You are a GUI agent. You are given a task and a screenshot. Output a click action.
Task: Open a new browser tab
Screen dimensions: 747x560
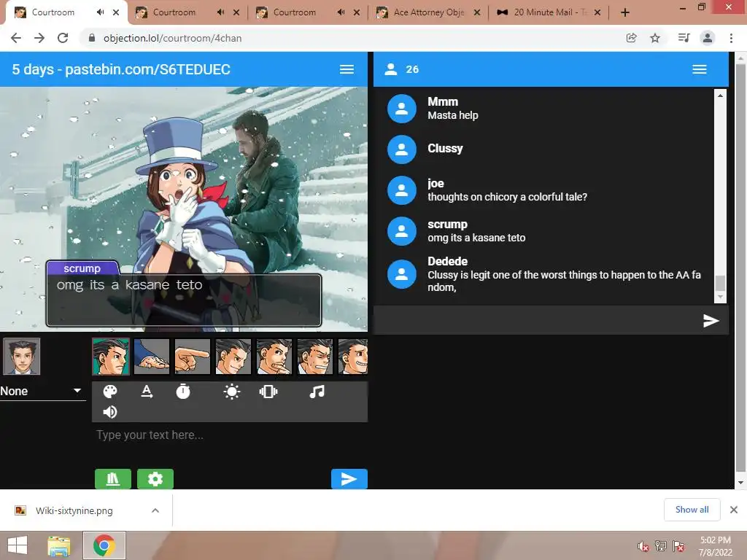(x=625, y=12)
